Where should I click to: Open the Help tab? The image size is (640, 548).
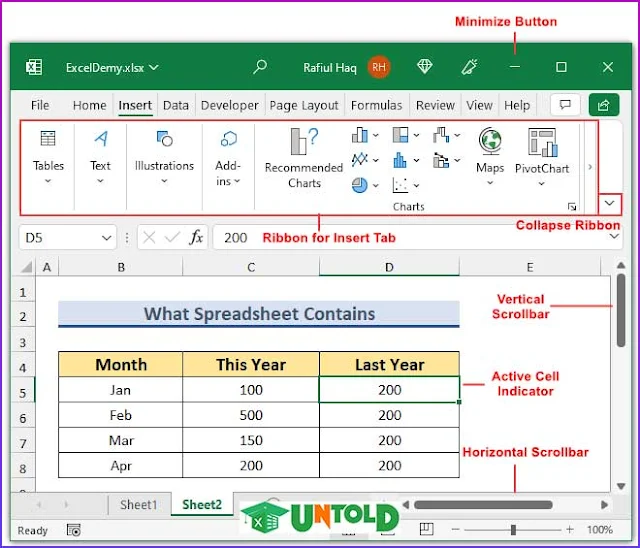coord(517,105)
